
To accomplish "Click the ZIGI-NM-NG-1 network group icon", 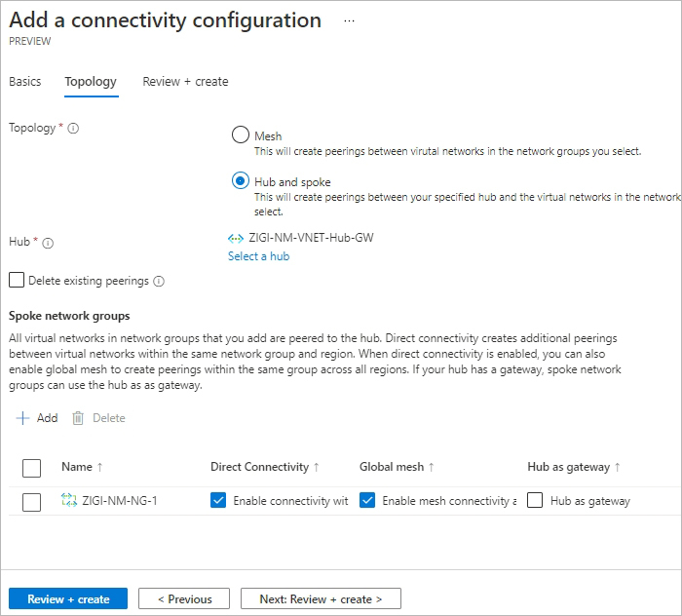I will pyautogui.click(x=69, y=500).
